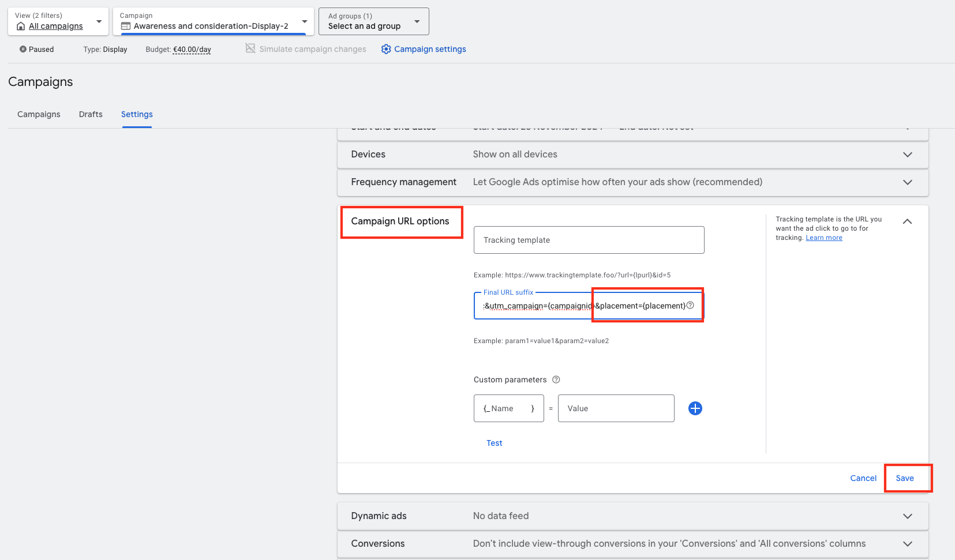Click the Final URL suffix help icon
The image size is (955, 560).
(690, 306)
